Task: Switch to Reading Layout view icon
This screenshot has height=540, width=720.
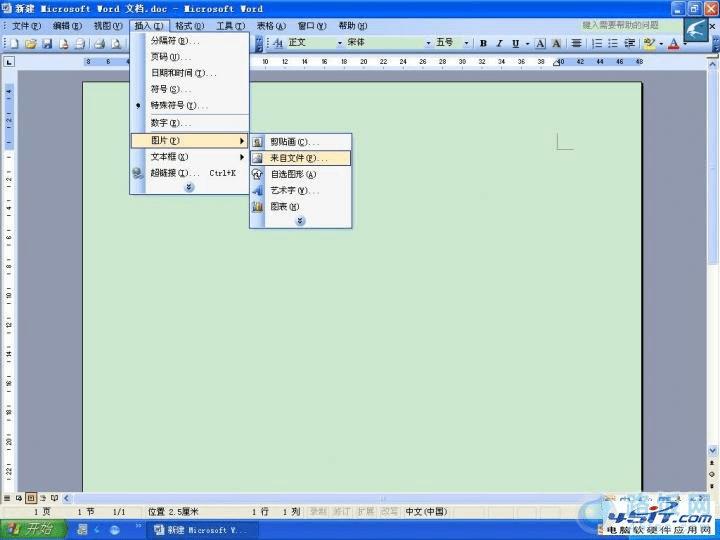Action: tap(55, 498)
